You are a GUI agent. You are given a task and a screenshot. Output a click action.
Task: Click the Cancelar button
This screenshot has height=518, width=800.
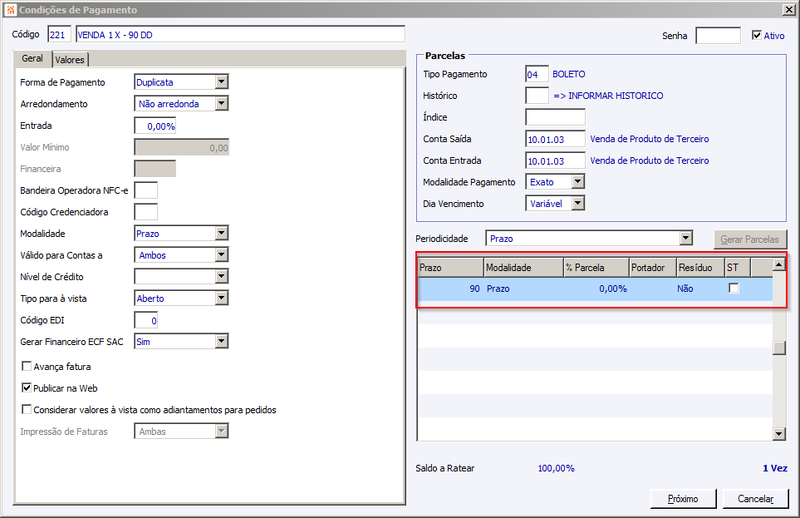point(756,499)
